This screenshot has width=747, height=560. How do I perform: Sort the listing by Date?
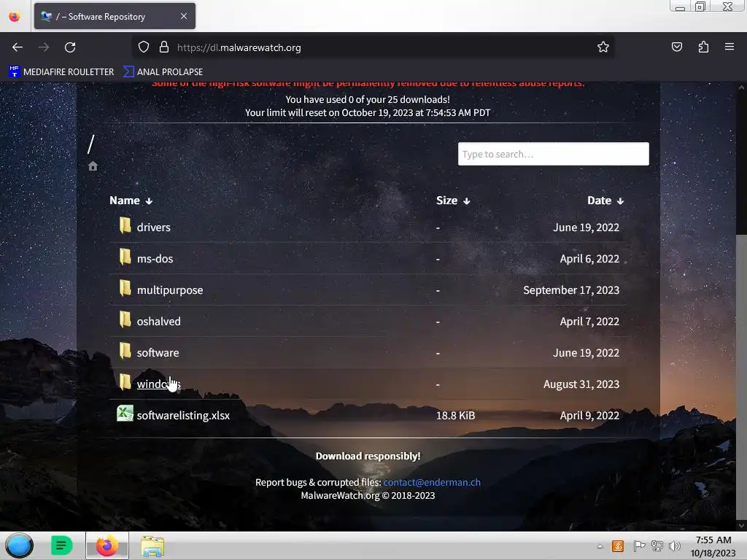[605, 201]
